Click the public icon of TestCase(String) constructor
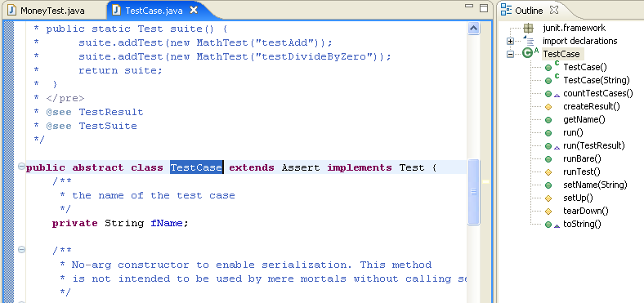The image size is (644, 303). 548,81
